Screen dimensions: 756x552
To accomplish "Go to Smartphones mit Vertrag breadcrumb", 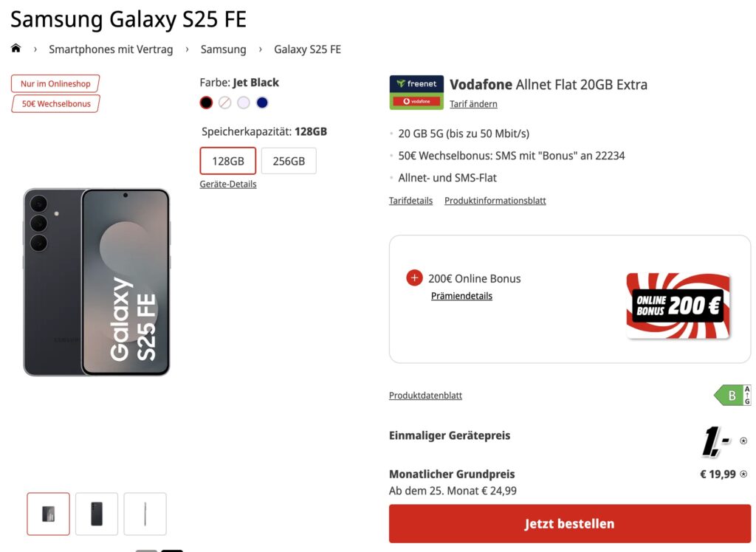I will pyautogui.click(x=111, y=49).
